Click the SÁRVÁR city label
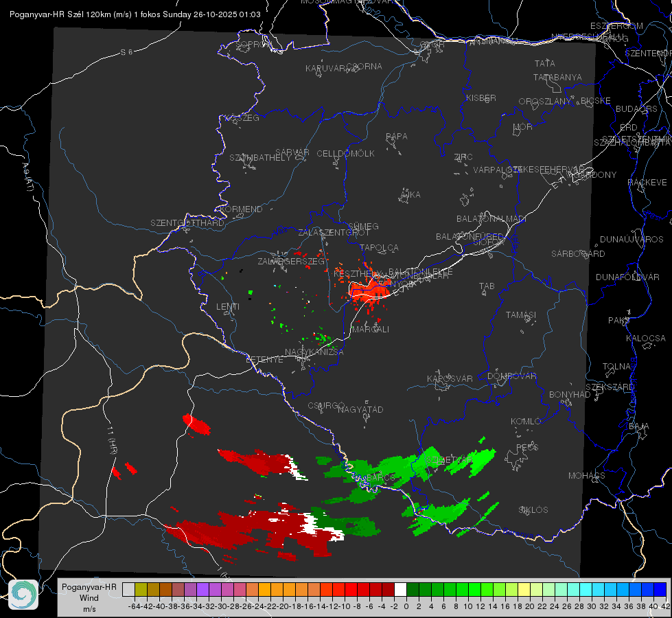 (292, 152)
